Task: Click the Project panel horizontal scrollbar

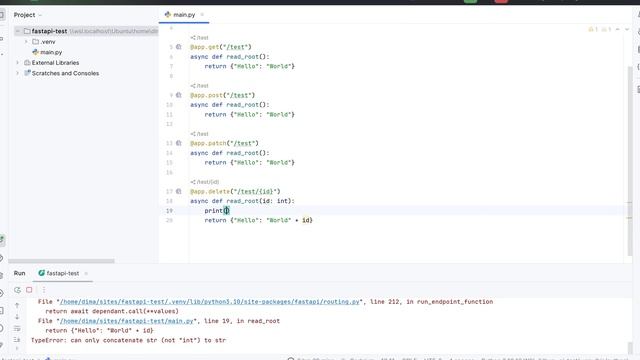Action: click(x=61, y=261)
